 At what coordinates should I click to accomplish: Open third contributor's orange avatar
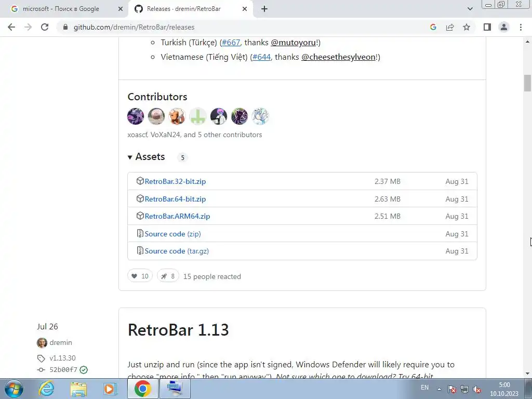[177, 116]
